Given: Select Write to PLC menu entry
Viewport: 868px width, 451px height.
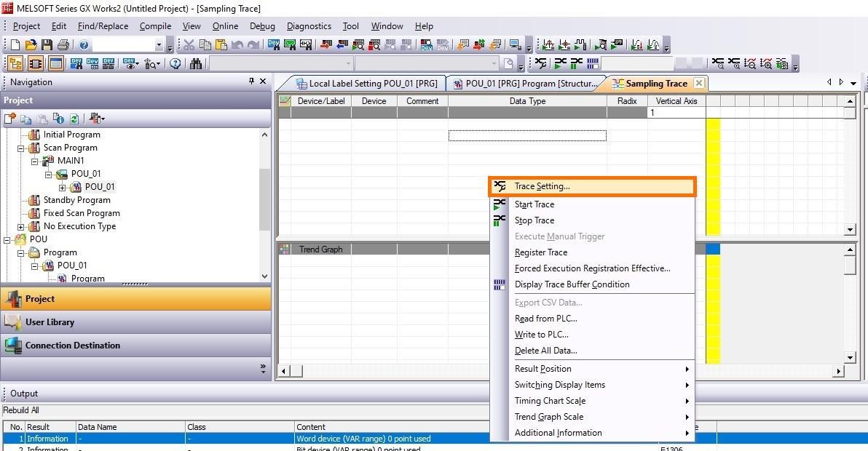Looking at the screenshot, I should pos(592,335).
